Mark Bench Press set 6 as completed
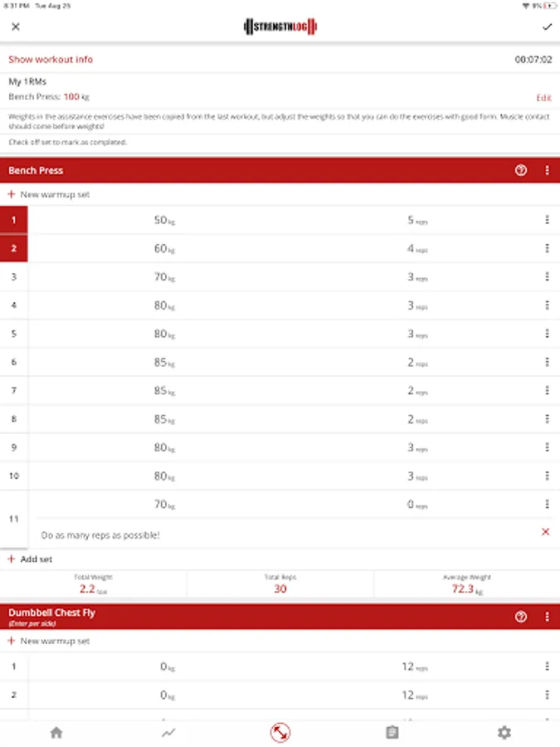Image resolution: width=560 pixels, height=747 pixels. (14, 362)
